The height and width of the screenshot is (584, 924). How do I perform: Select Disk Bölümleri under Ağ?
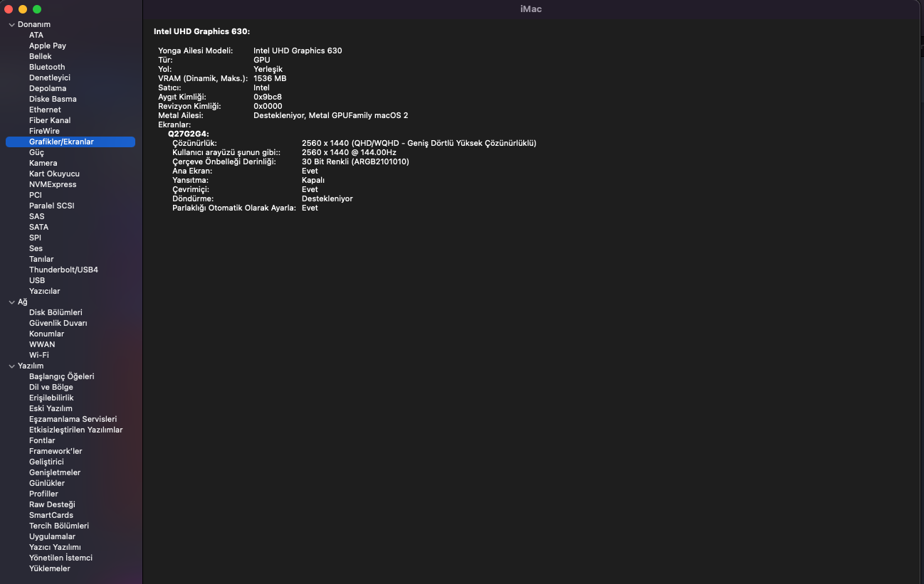click(56, 312)
